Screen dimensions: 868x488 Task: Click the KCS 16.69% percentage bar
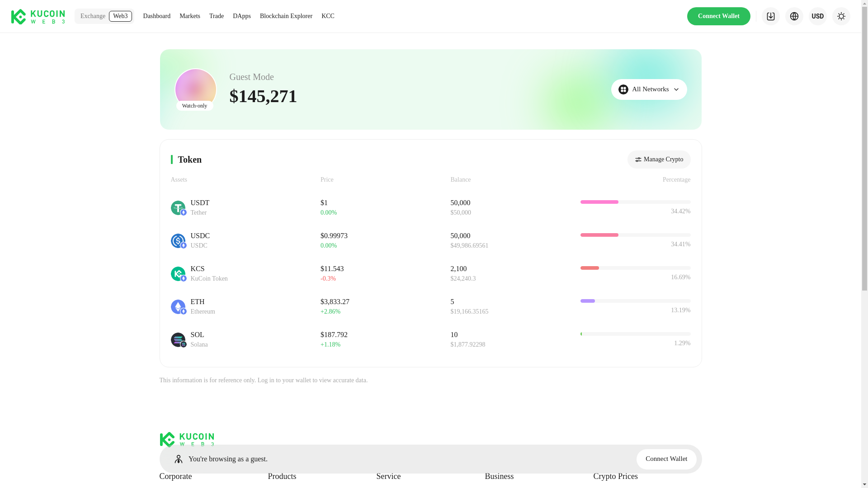(x=635, y=268)
